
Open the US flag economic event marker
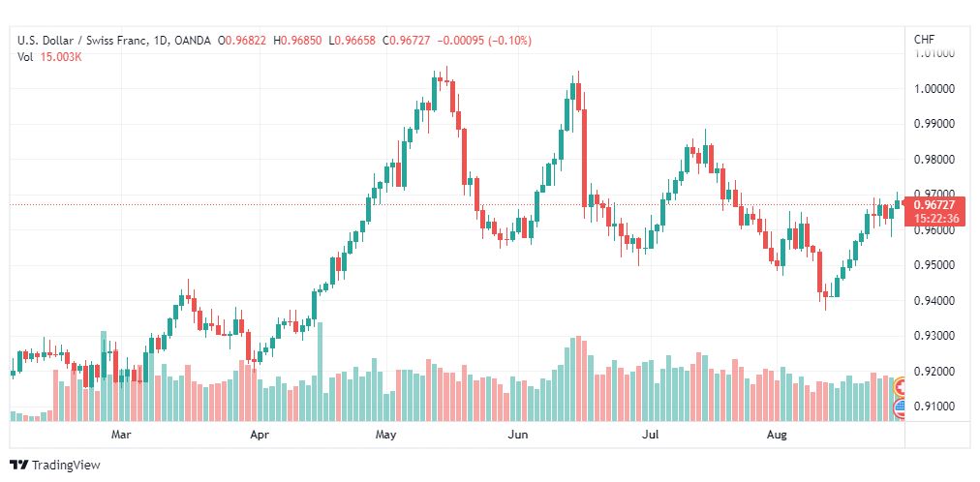coord(902,408)
